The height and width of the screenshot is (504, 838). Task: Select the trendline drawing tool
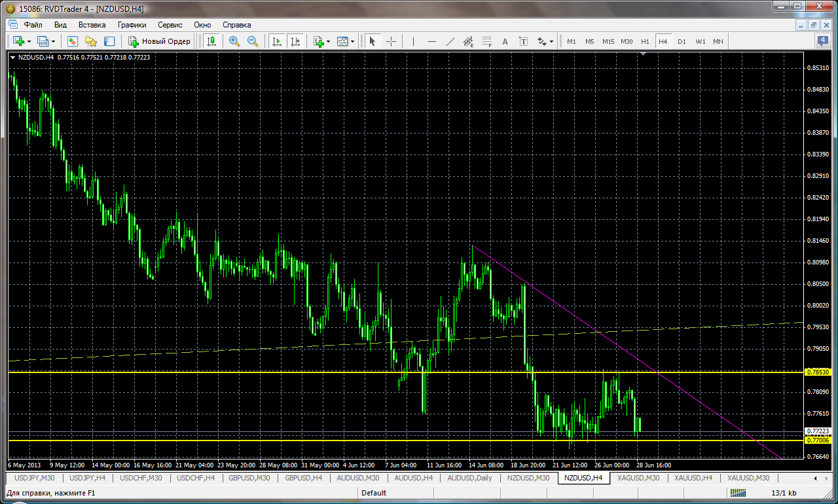tap(450, 41)
